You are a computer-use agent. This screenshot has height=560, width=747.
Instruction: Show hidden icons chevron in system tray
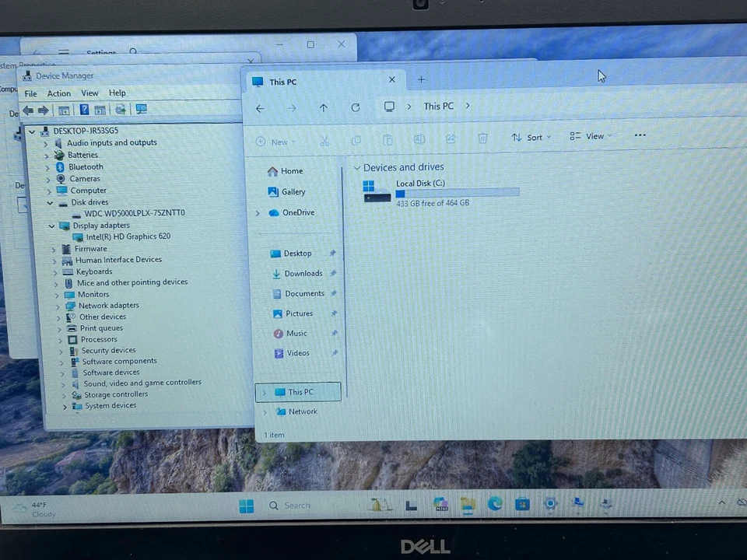[722, 502]
